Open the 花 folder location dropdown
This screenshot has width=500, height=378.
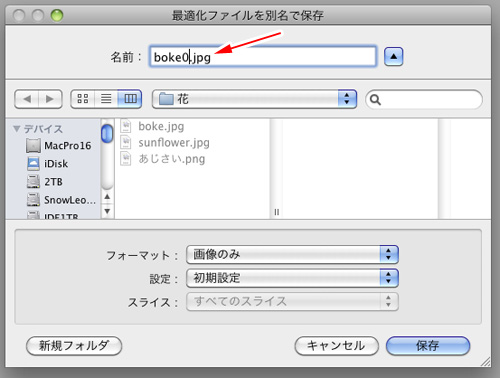pos(254,99)
